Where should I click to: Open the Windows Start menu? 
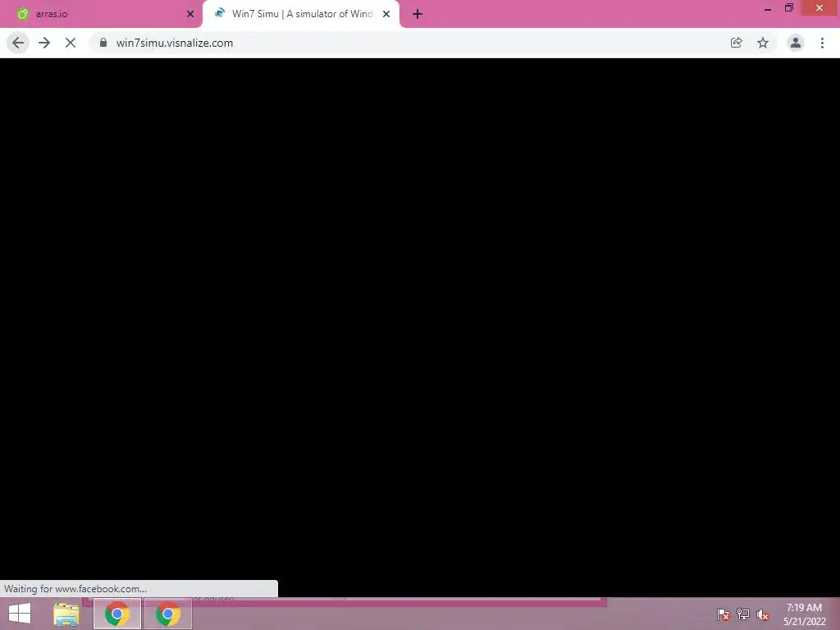(x=20, y=614)
